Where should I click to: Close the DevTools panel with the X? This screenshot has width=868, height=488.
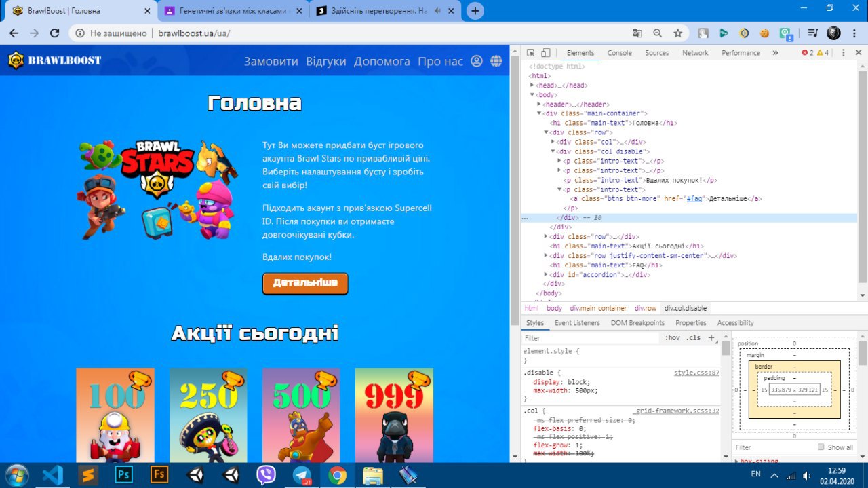pos(857,53)
